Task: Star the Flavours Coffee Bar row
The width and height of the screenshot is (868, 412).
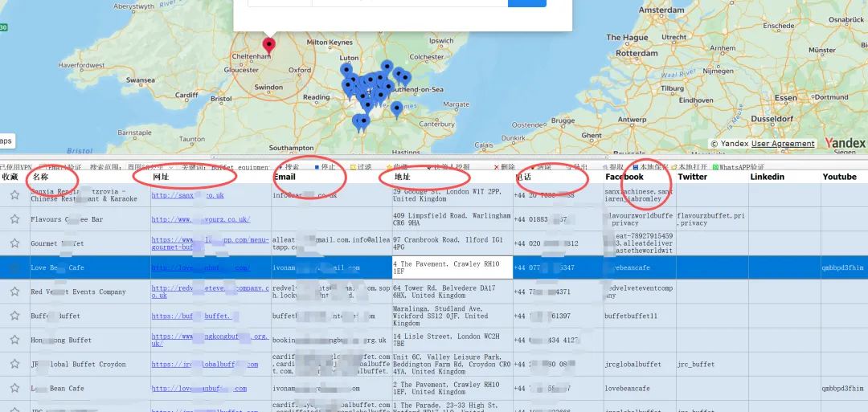Action: click(14, 219)
